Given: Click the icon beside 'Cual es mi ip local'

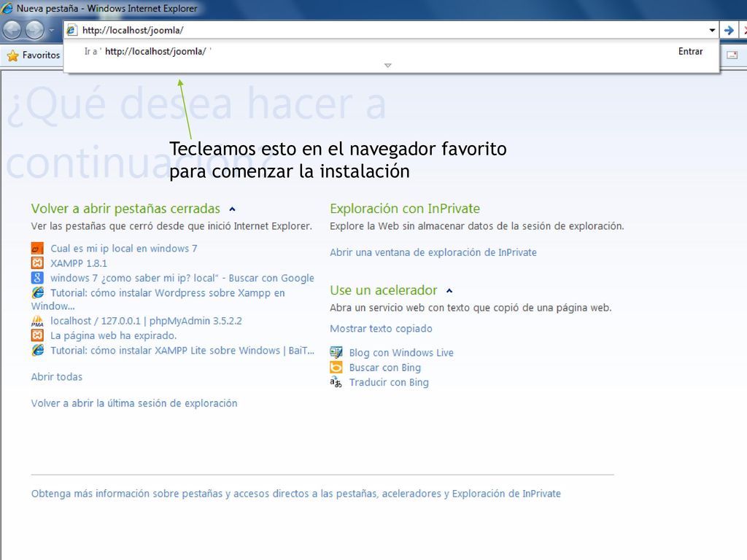Looking at the screenshot, I should click(x=37, y=249).
